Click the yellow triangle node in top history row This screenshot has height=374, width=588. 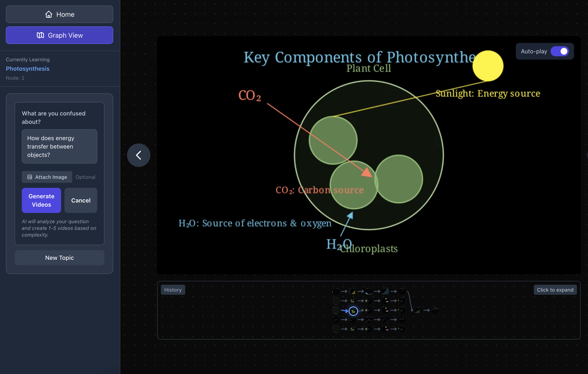pyautogui.click(x=352, y=291)
